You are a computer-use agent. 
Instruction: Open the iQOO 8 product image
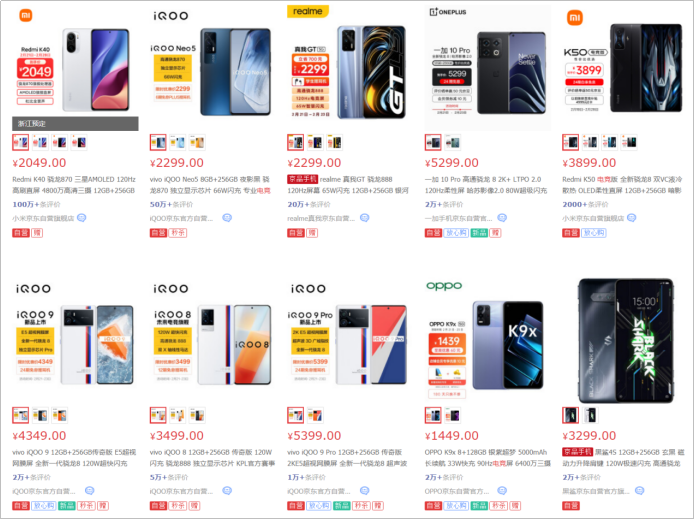[212, 336]
